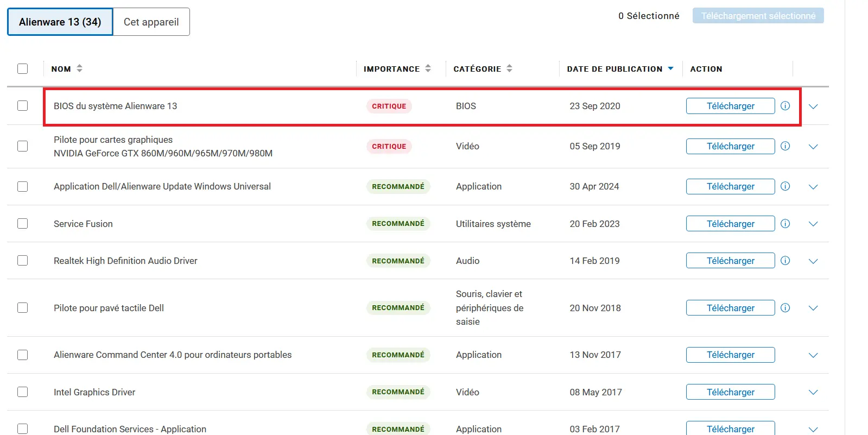The height and width of the screenshot is (435, 868).
Task: Select checkbox for Dell/Alienware Update Windows Universal
Action: point(22,186)
